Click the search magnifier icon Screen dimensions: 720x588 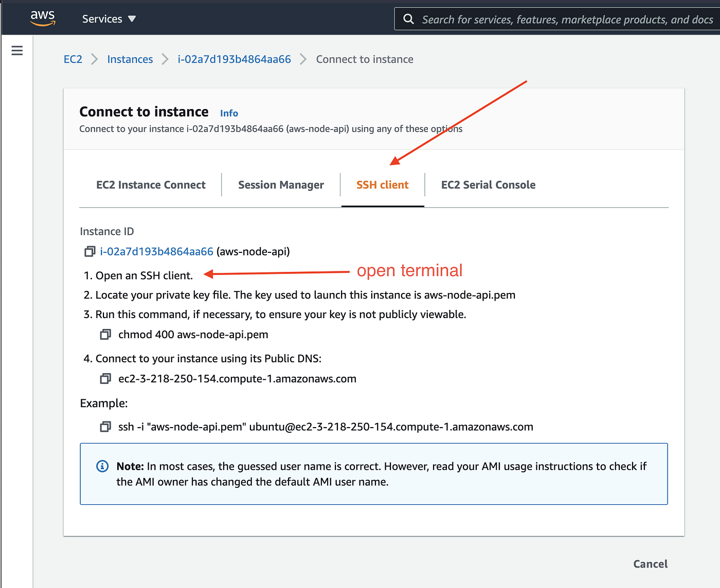[408, 19]
